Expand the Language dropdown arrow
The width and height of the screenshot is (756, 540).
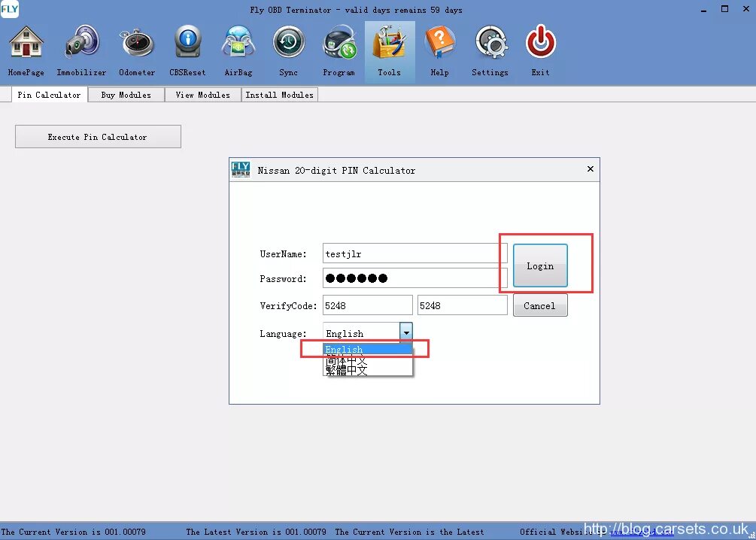406,332
